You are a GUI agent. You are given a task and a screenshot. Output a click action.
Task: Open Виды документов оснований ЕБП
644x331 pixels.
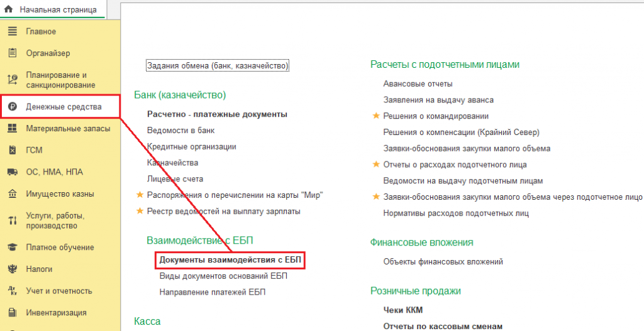(x=223, y=276)
